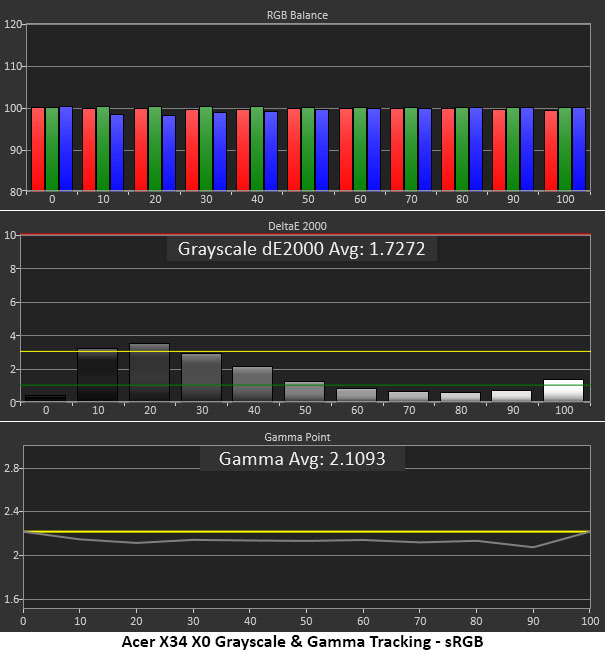Click the 120 label on RGB Balance axis

[12, 25]
